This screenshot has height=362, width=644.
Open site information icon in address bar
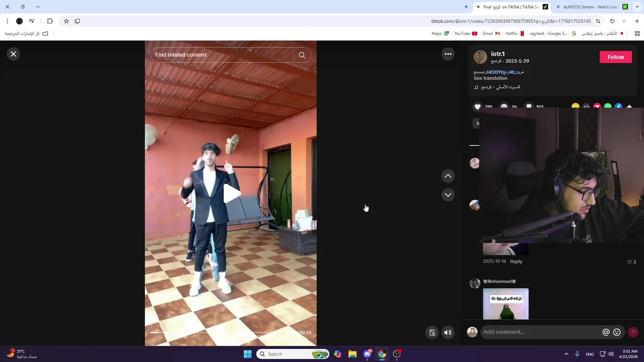(x=598, y=21)
